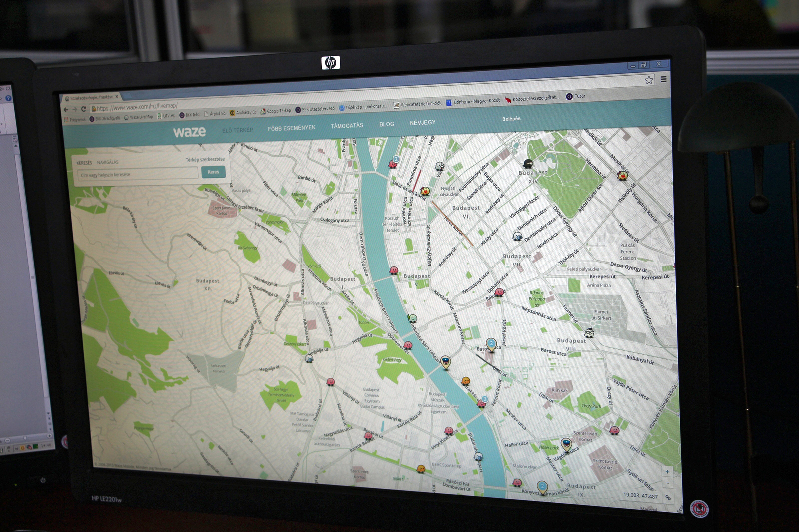799x532 pixels.
Task: Follow the Térkép szerkesztése link
Action: 205,160
